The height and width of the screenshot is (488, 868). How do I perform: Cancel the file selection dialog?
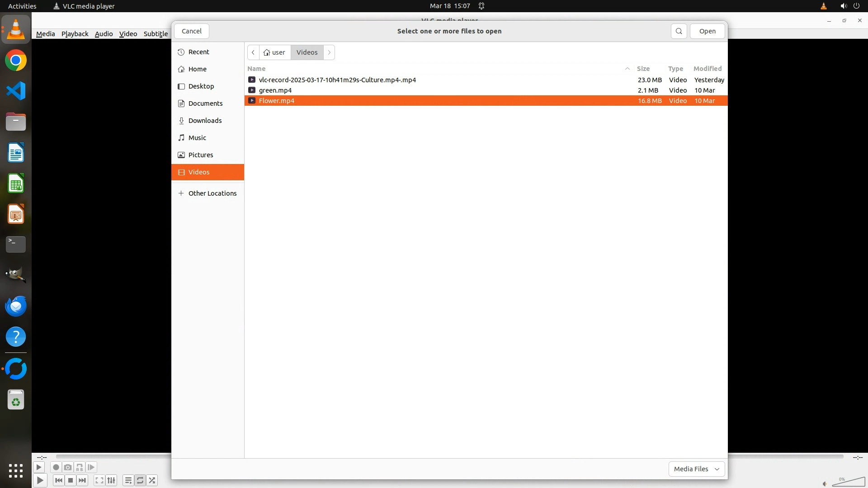tap(192, 31)
